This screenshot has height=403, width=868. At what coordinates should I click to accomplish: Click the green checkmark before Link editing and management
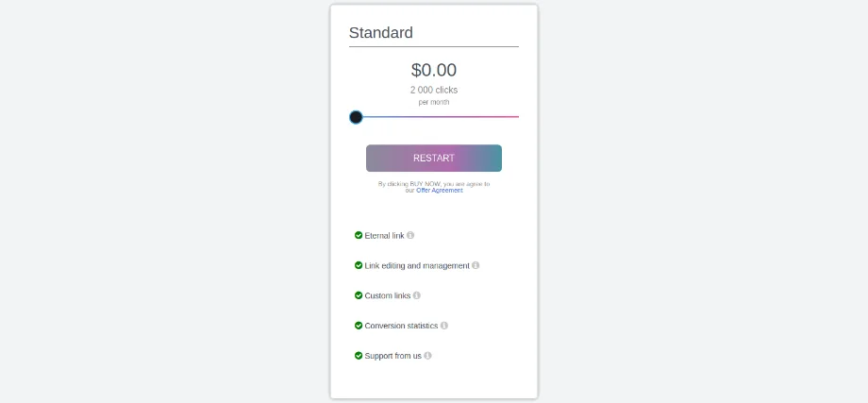(359, 265)
